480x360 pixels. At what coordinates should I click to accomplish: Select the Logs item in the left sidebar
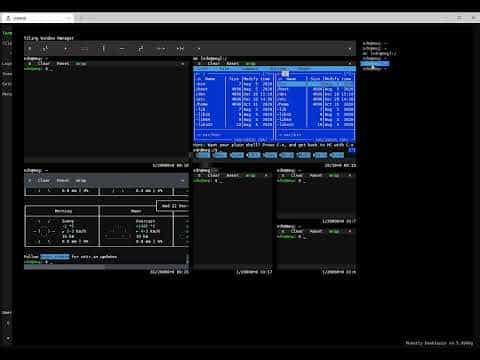(7, 63)
